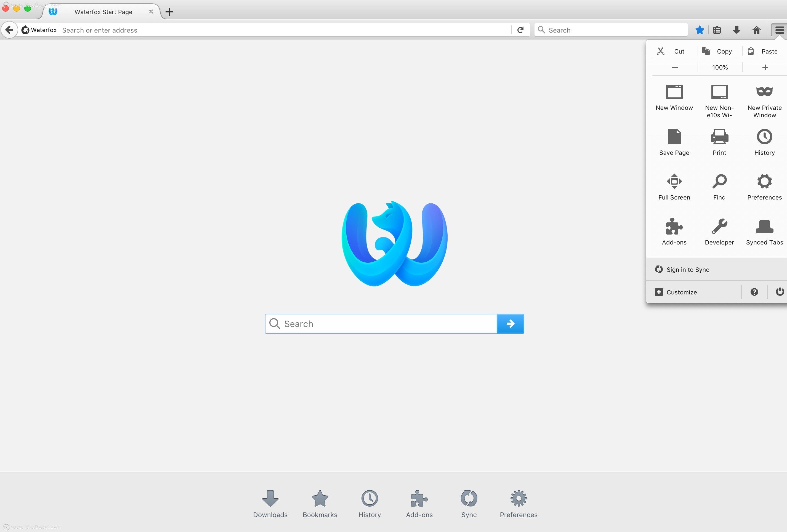787x532 pixels.
Task: Click the Waterfox identity label in address bar
Action: click(39, 30)
